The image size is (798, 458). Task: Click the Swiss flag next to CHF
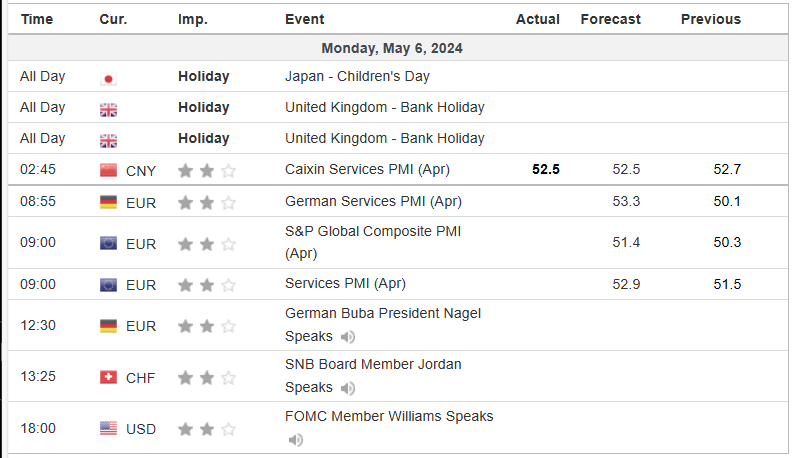pyautogui.click(x=108, y=377)
